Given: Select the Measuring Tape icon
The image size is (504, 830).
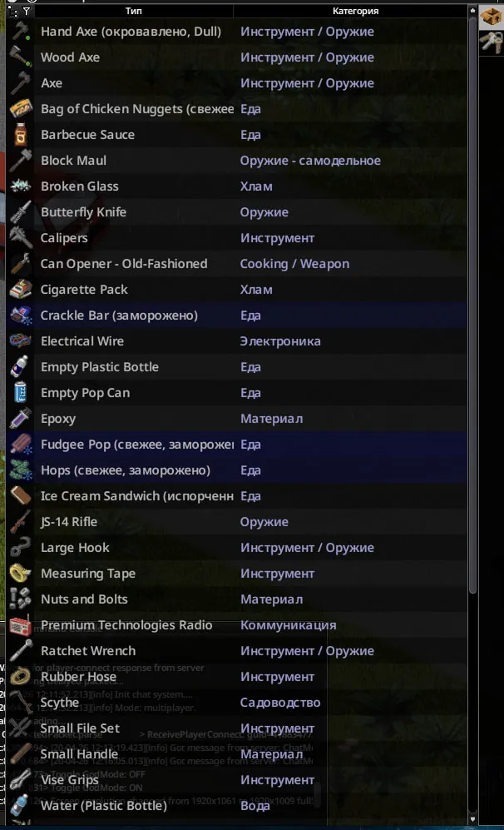Looking at the screenshot, I should point(20,574).
